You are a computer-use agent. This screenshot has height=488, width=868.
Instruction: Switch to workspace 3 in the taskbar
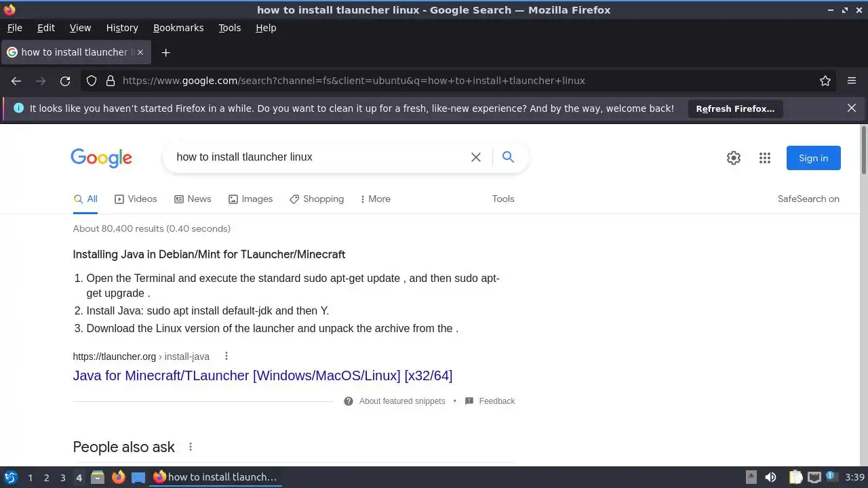click(x=62, y=477)
